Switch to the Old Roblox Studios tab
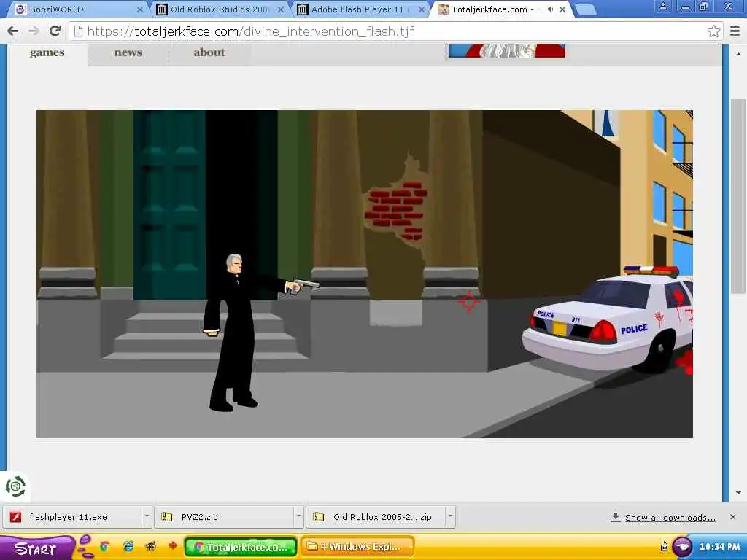747x560 pixels. 220,9
